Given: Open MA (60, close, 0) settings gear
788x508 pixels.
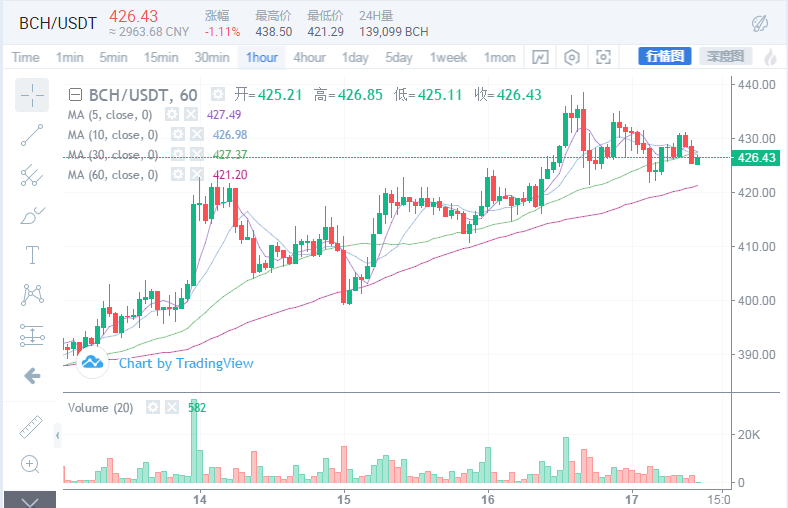Looking at the screenshot, I should [177, 174].
